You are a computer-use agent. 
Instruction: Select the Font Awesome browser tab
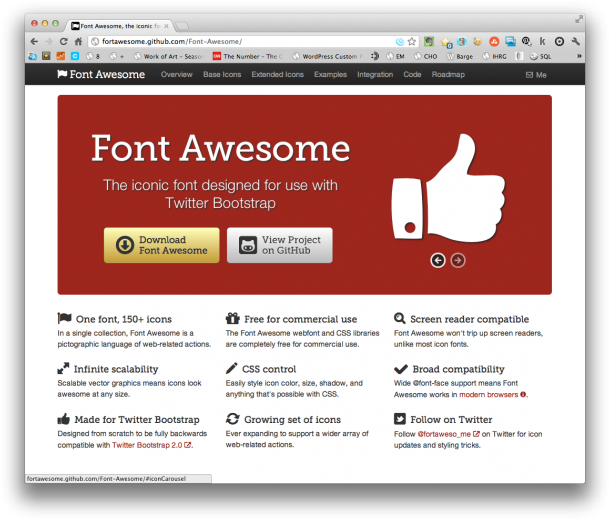[120, 26]
